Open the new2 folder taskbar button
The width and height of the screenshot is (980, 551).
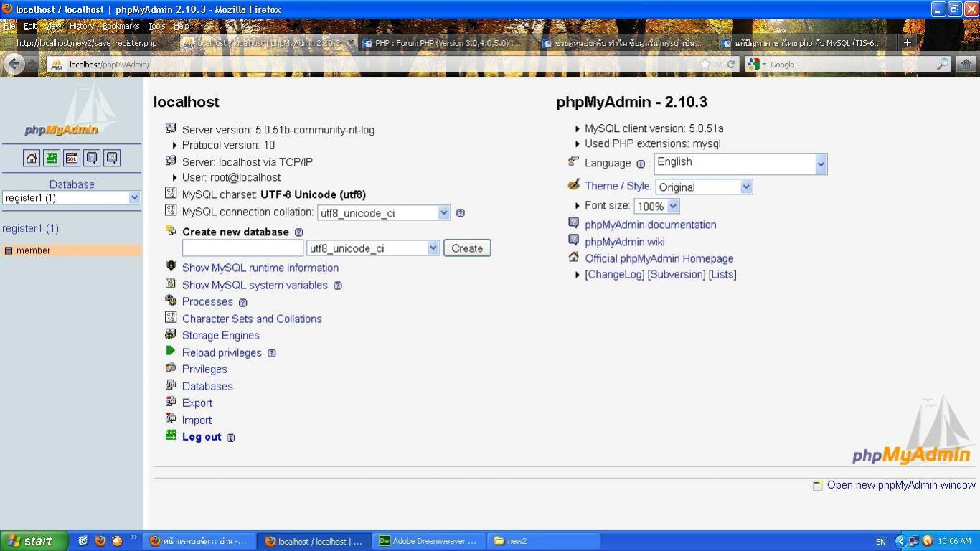pyautogui.click(x=545, y=541)
